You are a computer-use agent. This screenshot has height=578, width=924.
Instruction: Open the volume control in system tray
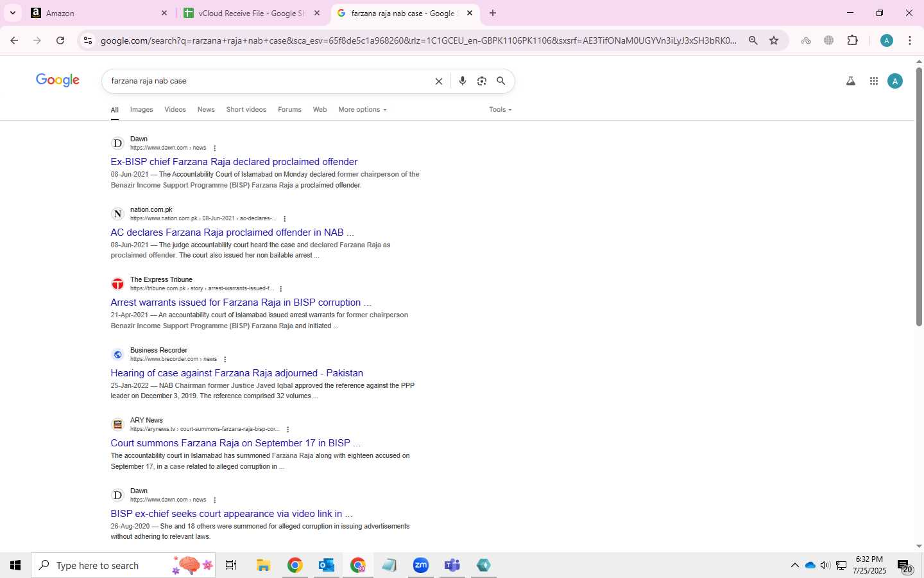click(x=825, y=565)
